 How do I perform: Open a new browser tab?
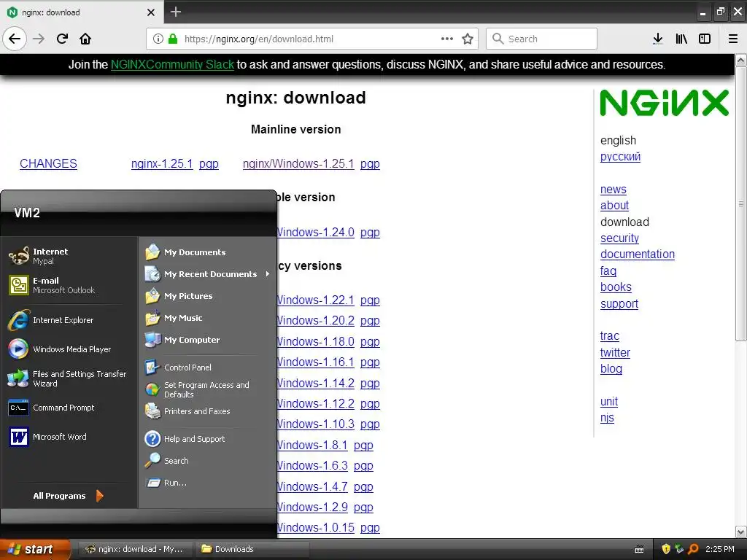click(175, 12)
